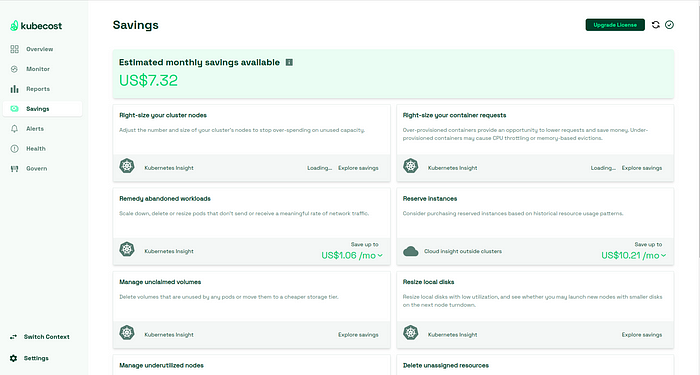
Task: Click the refresh icon near Upgrade License
Action: [x=655, y=25]
